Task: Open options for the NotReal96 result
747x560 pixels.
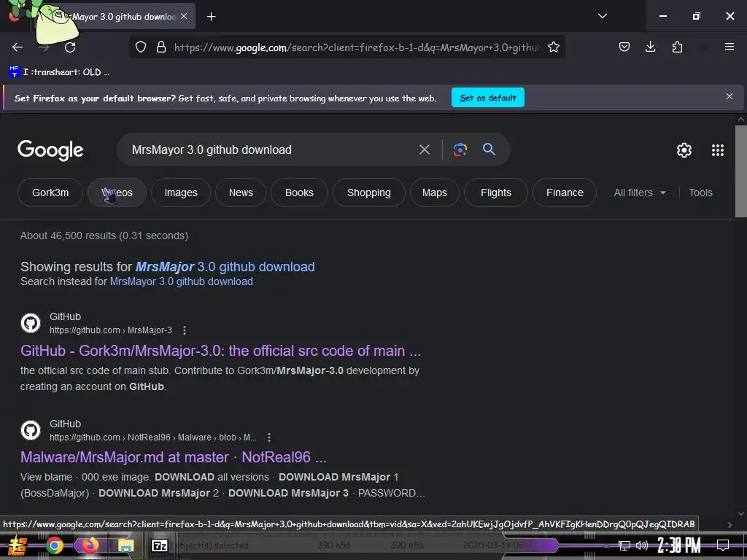Action: click(268, 437)
